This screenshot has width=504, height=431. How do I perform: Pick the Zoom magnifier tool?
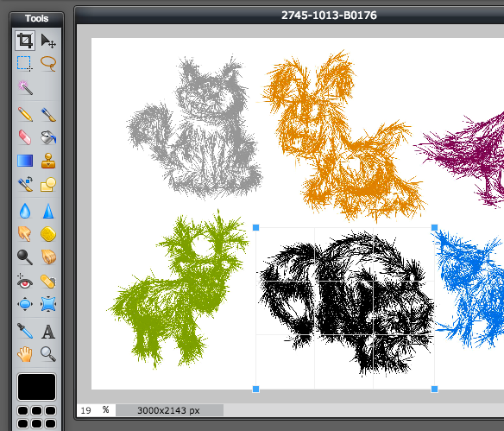tap(48, 354)
